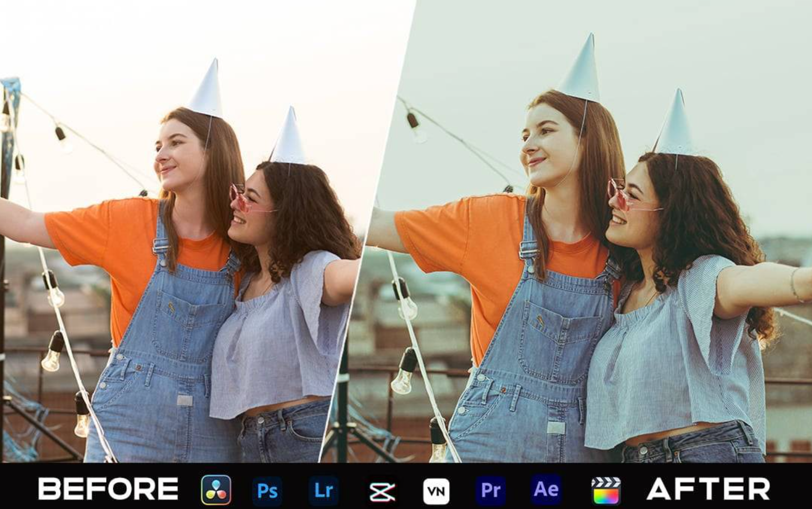Click the Lightroom Lr icon
The height and width of the screenshot is (509, 812).
tap(323, 491)
